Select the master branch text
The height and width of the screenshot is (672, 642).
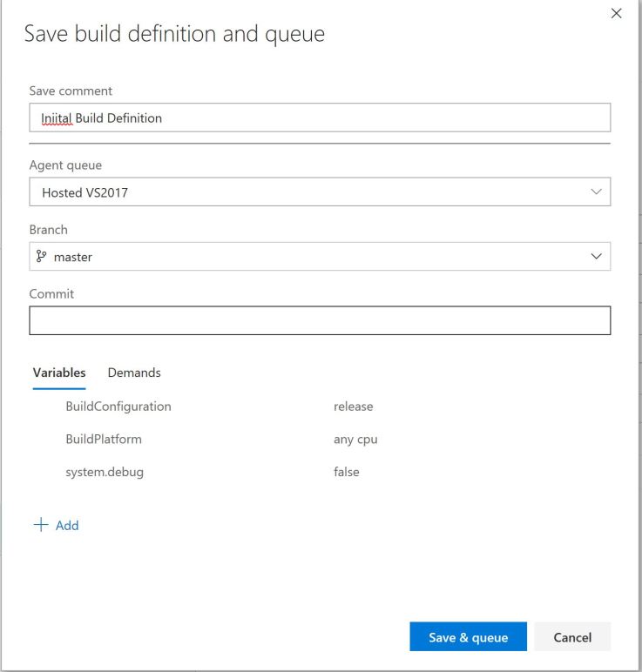pos(73,257)
